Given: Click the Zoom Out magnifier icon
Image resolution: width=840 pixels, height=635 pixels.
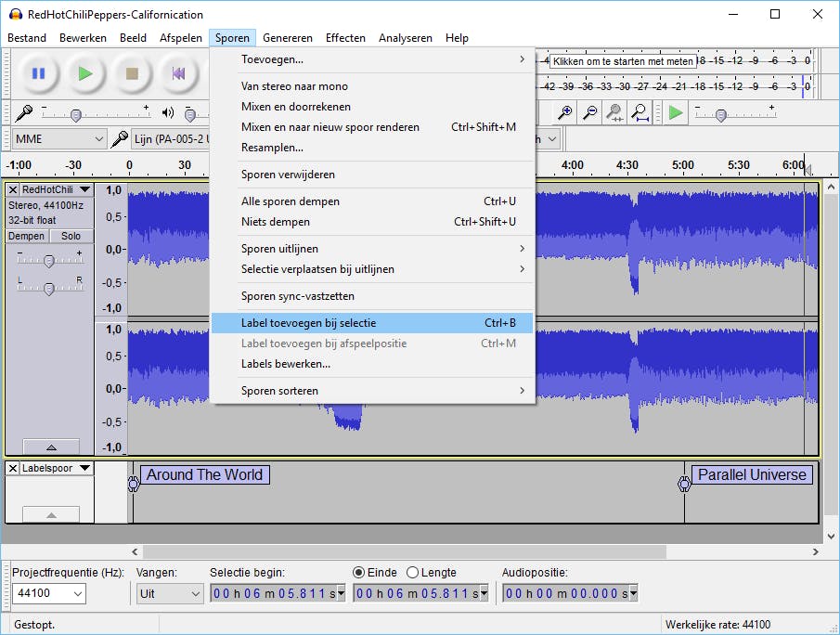Looking at the screenshot, I should pyautogui.click(x=589, y=112).
